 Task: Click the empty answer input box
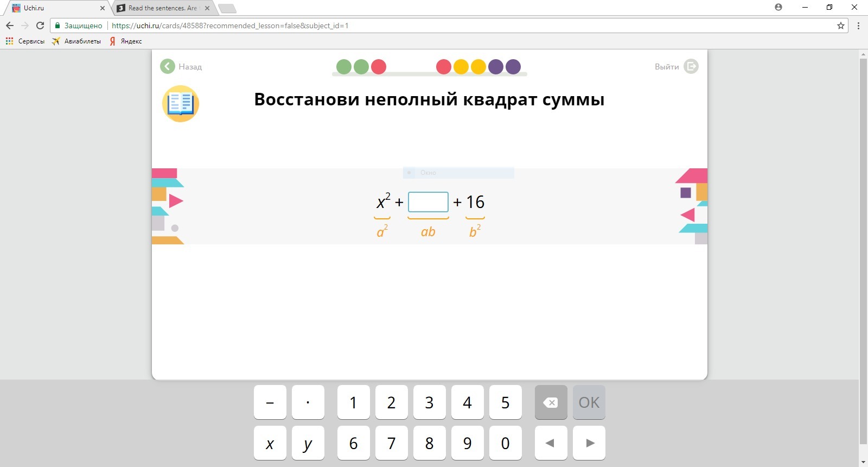point(428,202)
